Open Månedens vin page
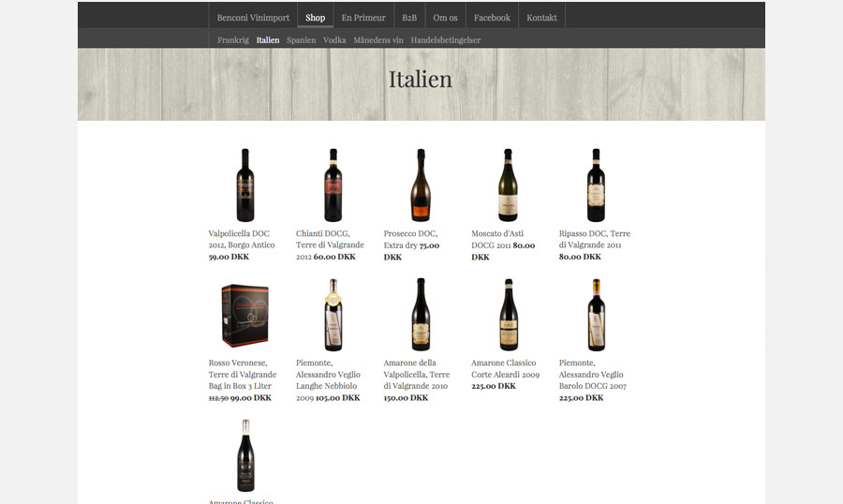The height and width of the screenshot is (504, 843). [378, 39]
